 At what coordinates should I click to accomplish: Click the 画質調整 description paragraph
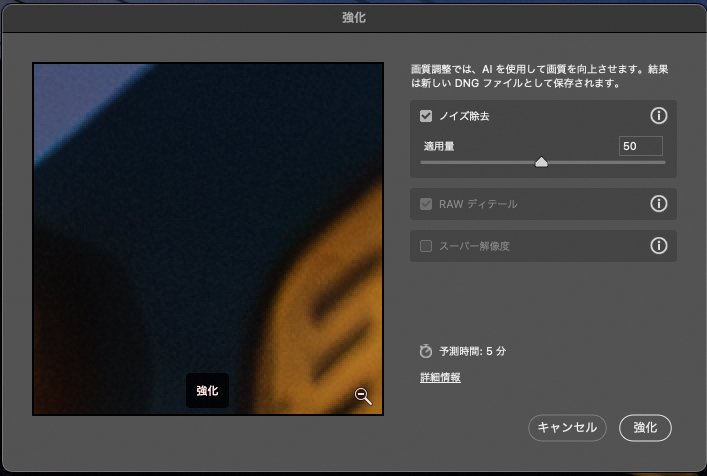tap(539, 76)
